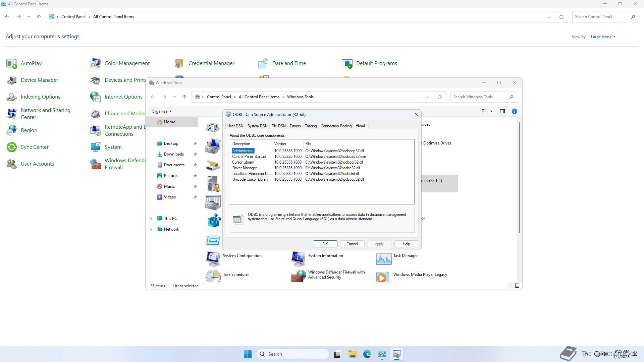Select Downloads in navigation pane
This screenshot has width=644, height=362.
pos(173,154)
